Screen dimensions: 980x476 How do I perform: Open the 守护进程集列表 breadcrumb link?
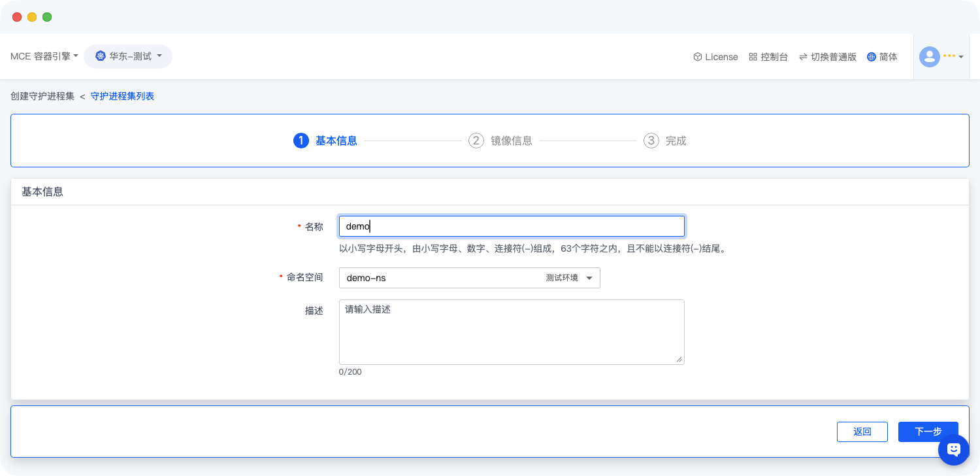click(x=122, y=96)
